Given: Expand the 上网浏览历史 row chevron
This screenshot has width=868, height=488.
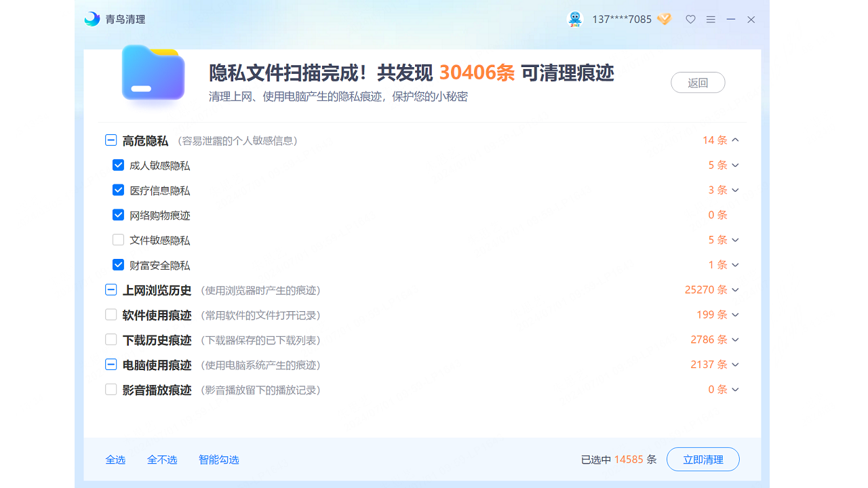Looking at the screenshot, I should click(x=736, y=290).
